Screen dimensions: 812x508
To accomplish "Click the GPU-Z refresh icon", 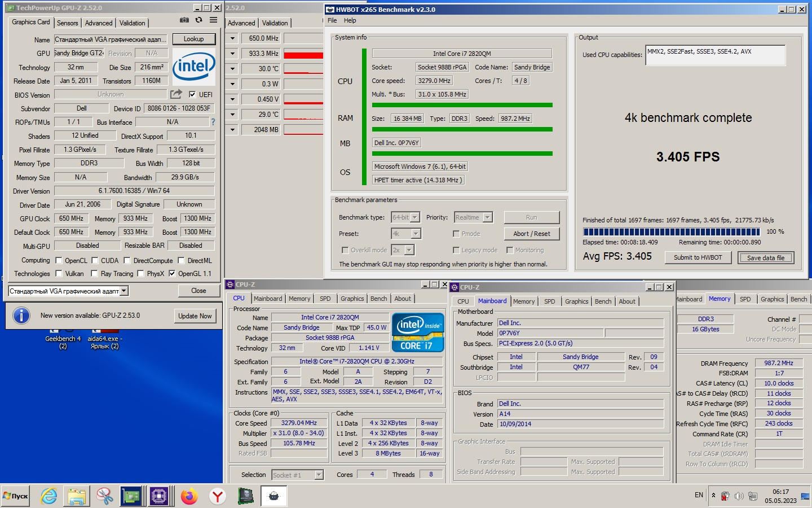I will 198,20.
